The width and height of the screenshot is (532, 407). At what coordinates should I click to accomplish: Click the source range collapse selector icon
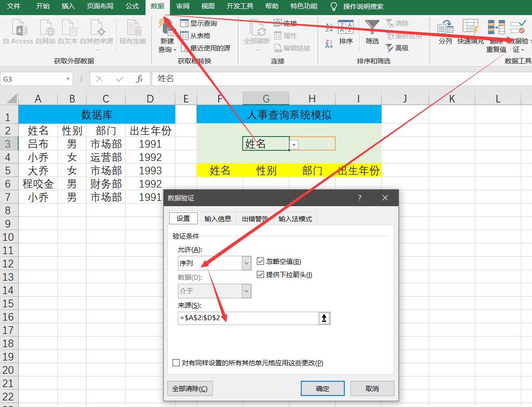pos(323,318)
